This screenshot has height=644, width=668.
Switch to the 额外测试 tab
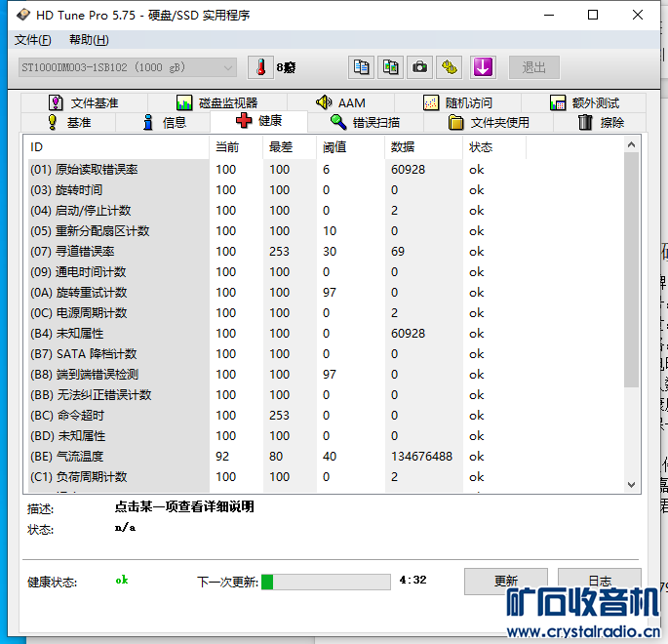point(584,102)
